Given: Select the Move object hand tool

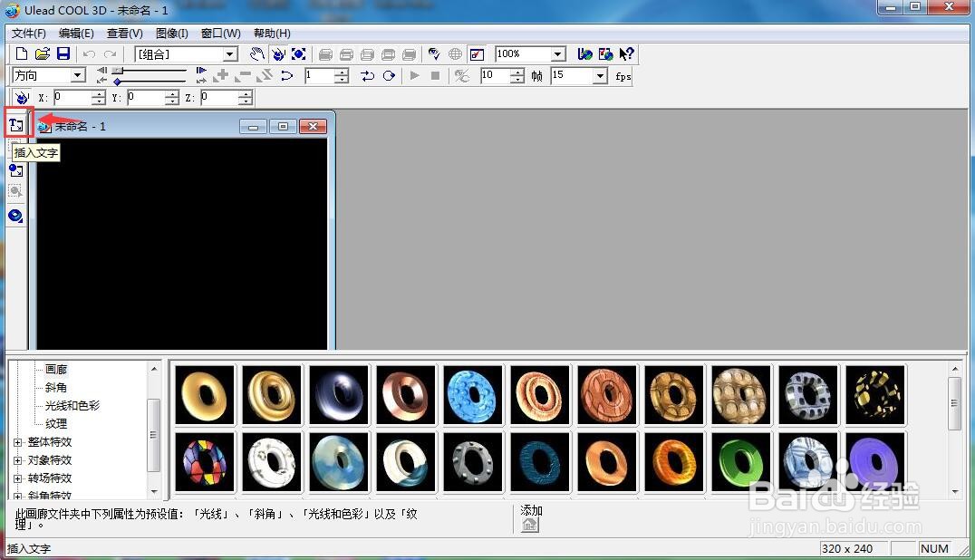Looking at the screenshot, I should (x=256, y=54).
